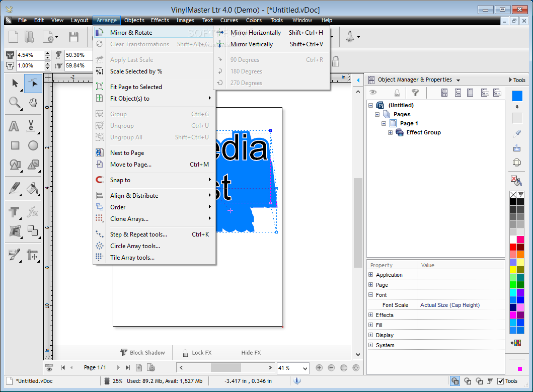Viewport: 533px width, 392px height.
Task: Toggle the Tools checkbox in status bar
Action: pos(500,381)
